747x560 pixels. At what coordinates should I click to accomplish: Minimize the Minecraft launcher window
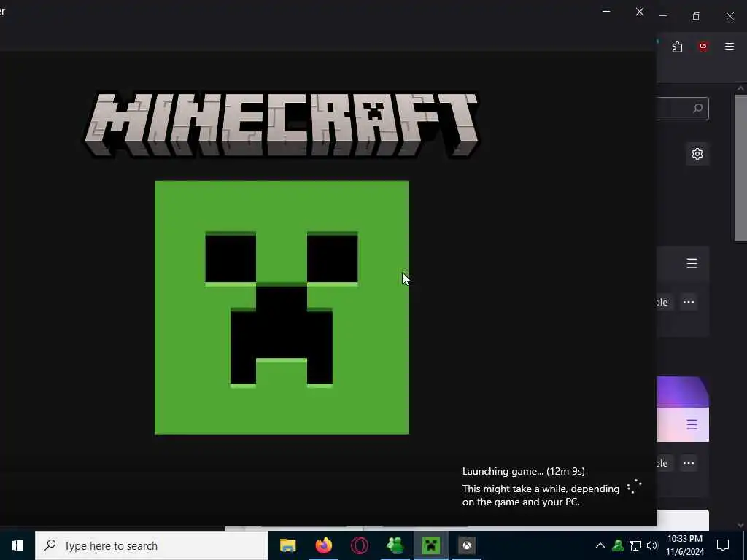[x=606, y=12]
